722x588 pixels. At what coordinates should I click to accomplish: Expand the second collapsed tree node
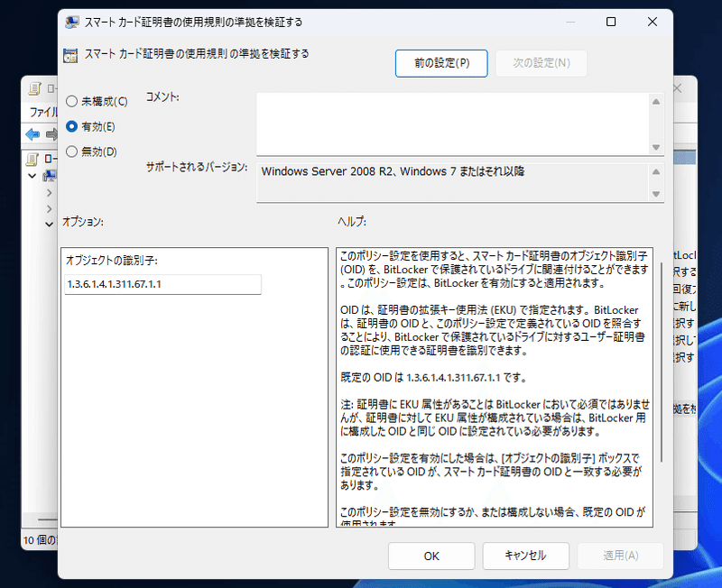point(49,208)
